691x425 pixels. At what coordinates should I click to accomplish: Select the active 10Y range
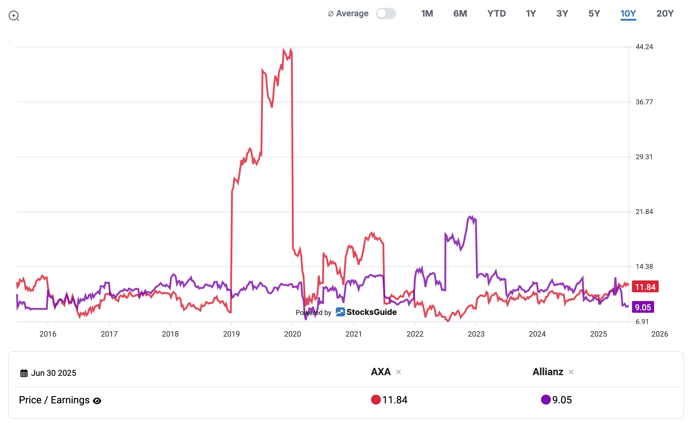(x=628, y=14)
